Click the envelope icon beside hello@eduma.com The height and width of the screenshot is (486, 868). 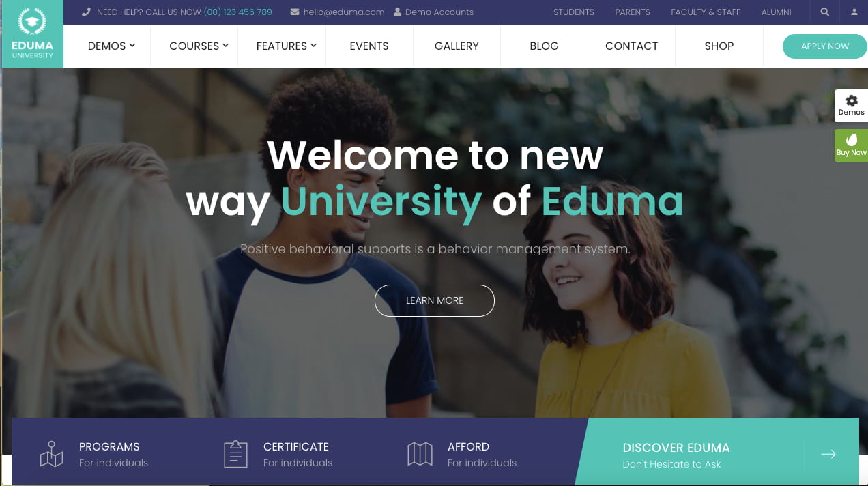click(x=295, y=12)
